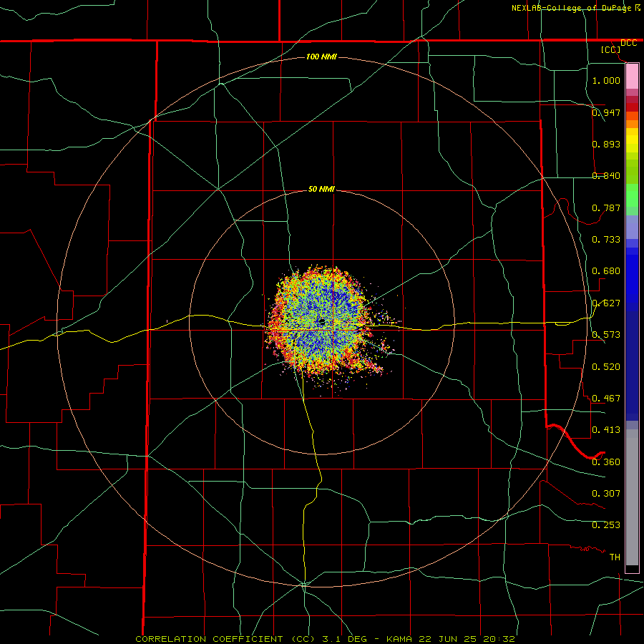Viewport: 644px width, 644px height.
Task: Click the 0.467 legend value
Action: [606, 399]
